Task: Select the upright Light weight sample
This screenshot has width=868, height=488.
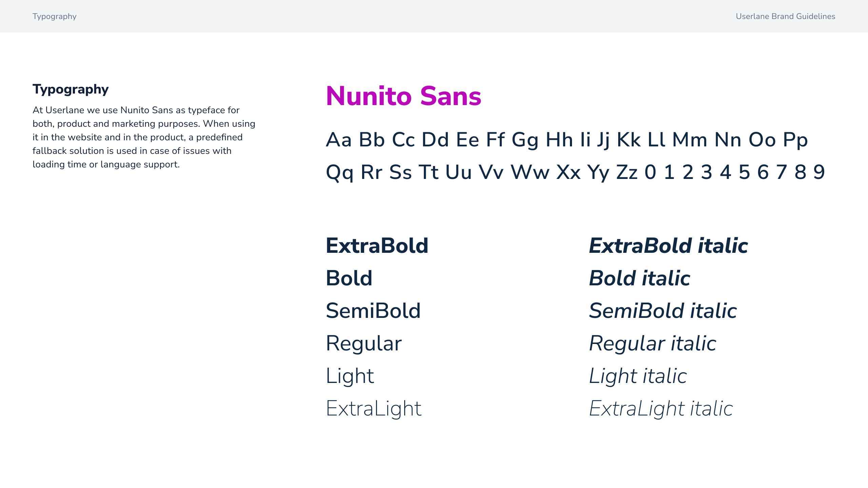Action: point(350,376)
